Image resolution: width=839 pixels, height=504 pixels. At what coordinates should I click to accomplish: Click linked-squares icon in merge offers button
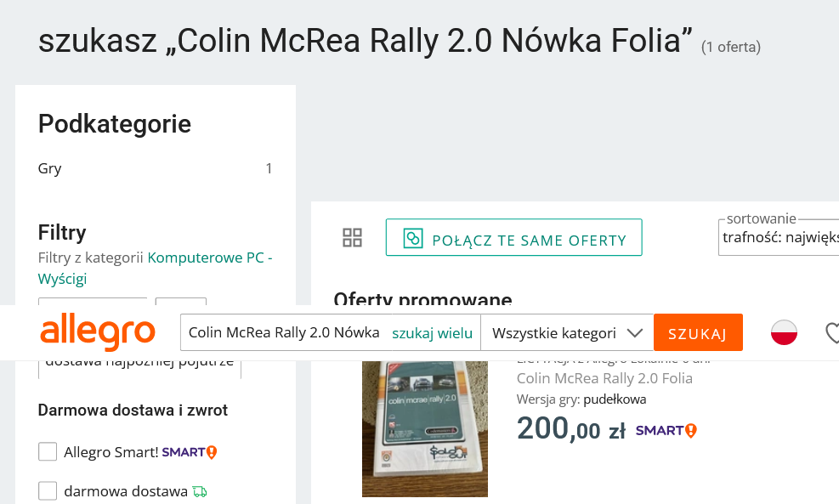[x=413, y=239]
